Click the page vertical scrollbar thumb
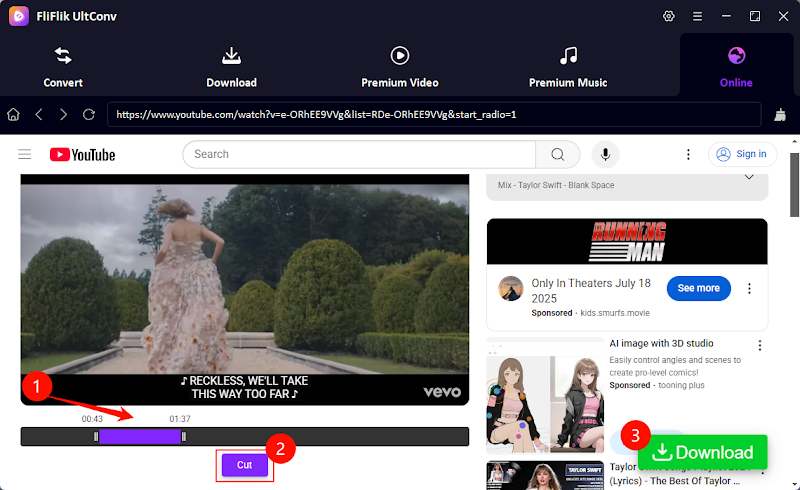The height and width of the screenshot is (490, 800). coord(794,185)
